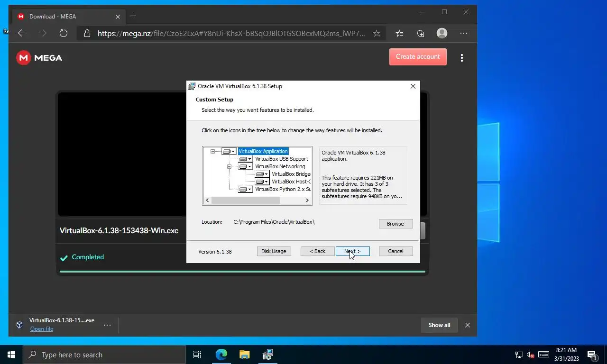Viewport: 607px width, 364px height.
Task: Open the Collections icon in Edge
Action: coord(421,33)
